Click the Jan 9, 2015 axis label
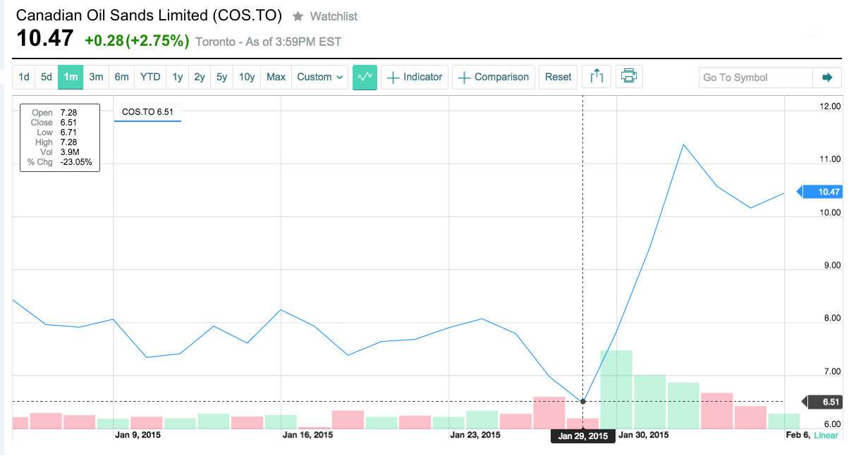The height and width of the screenshot is (456, 868). point(137,436)
